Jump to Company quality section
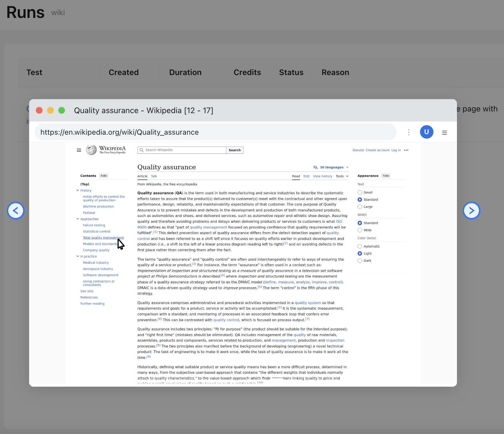Screen dimensions: 504x434 96,250
